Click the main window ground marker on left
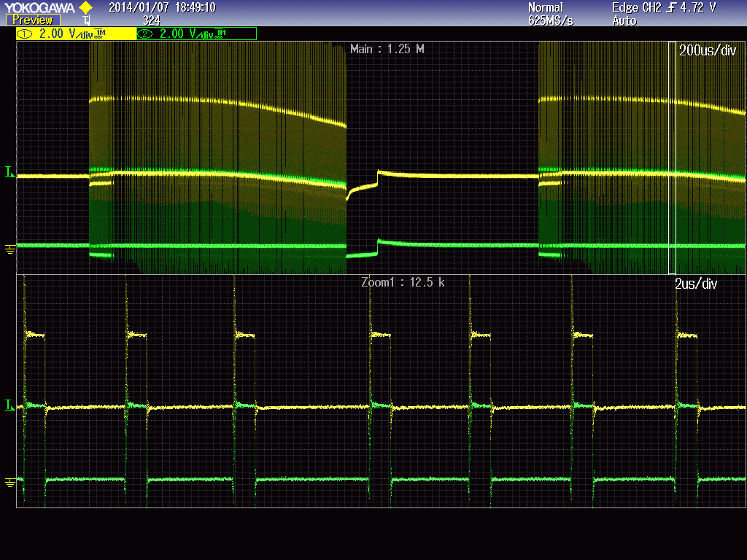Image resolution: width=747 pixels, height=560 pixels. (10, 249)
